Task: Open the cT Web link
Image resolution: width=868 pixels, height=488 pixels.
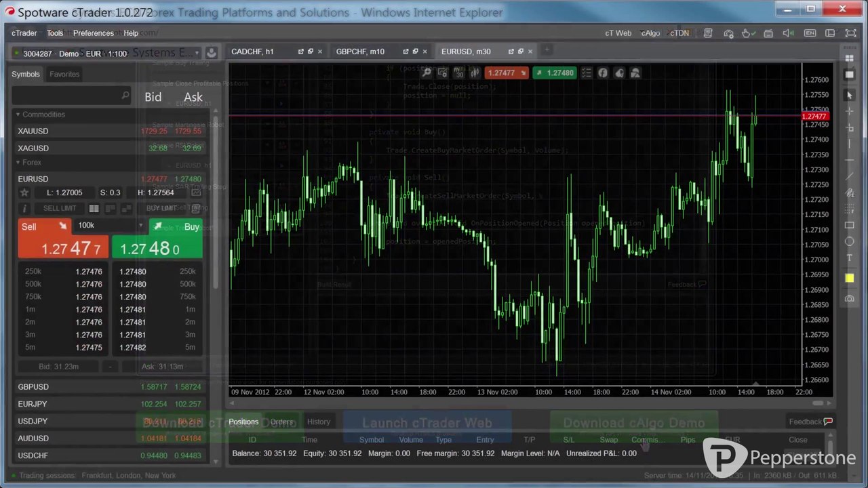Action: [618, 33]
